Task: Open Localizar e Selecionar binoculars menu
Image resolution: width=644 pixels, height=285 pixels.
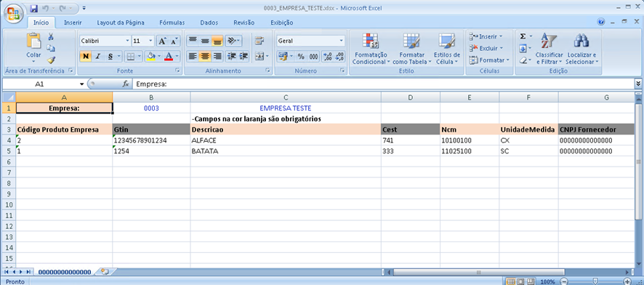Action: coord(582,49)
